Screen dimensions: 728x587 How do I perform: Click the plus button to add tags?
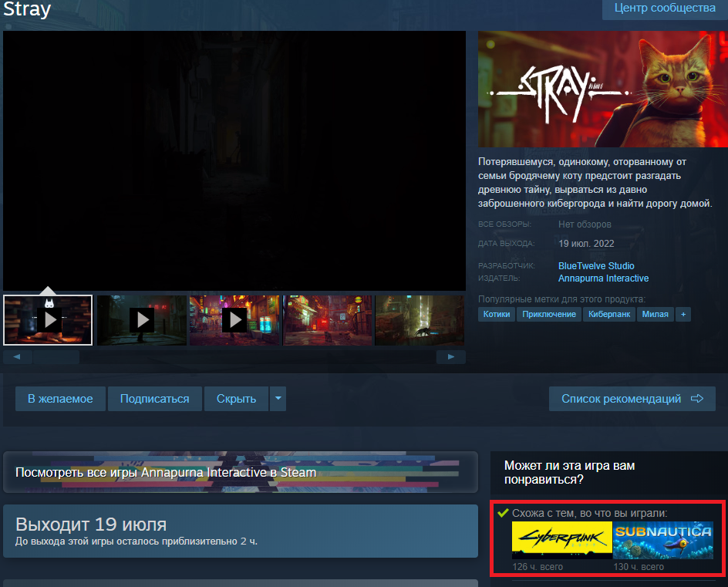[x=683, y=315]
